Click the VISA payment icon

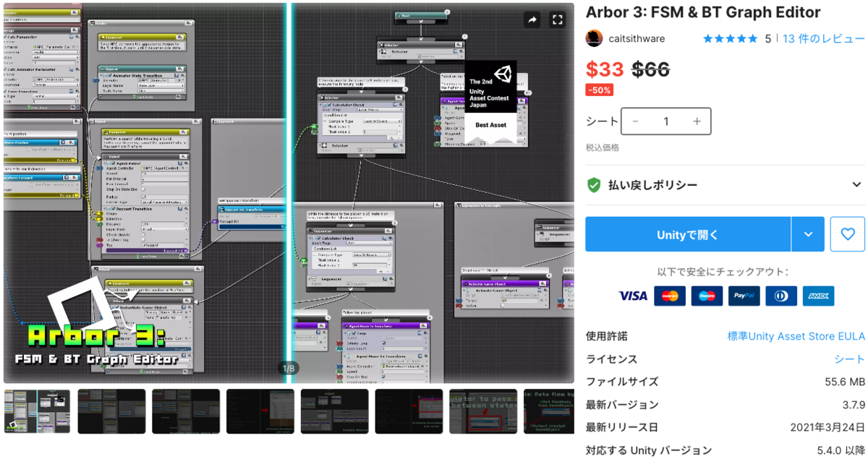[x=633, y=296]
